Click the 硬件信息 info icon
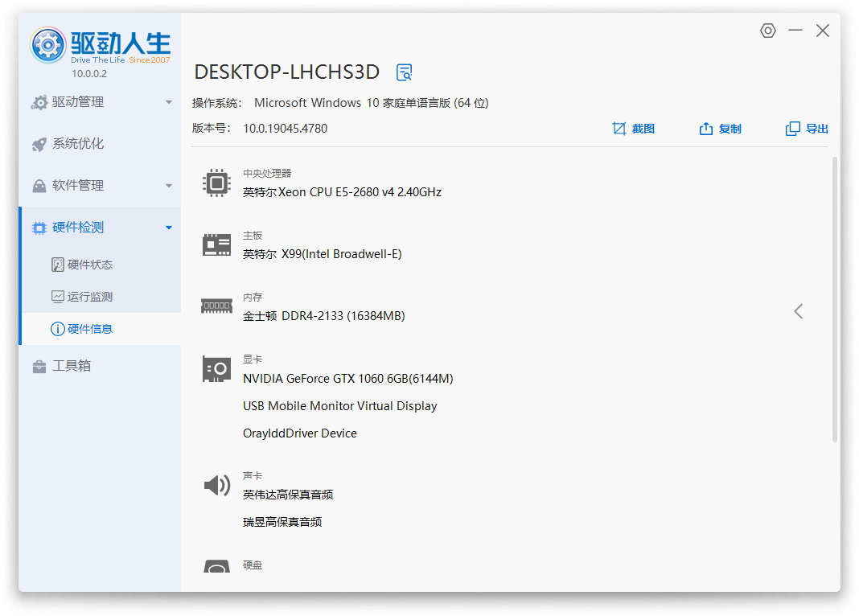The width and height of the screenshot is (859, 616). [x=58, y=329]
